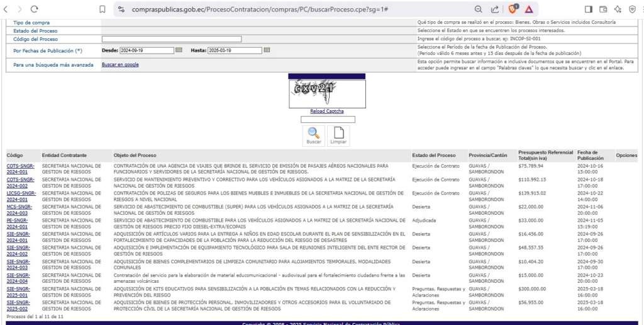
Task: Open Brave VPN shield icon
Action: click(x=633, y=9)
